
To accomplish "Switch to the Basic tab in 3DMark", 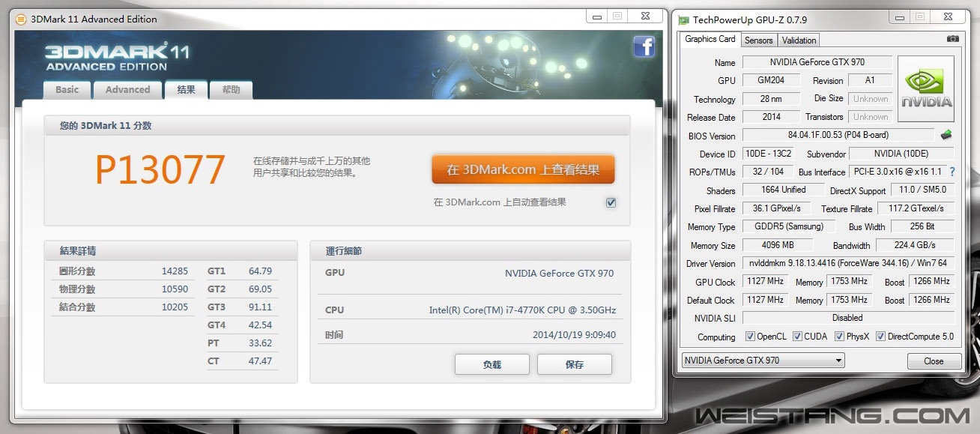I will tap(67, 90).
